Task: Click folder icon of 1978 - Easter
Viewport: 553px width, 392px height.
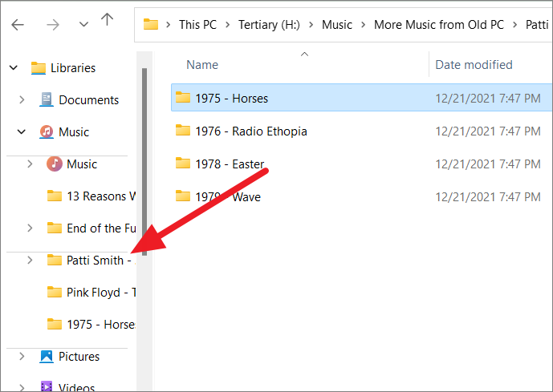Action: point(183,163)
